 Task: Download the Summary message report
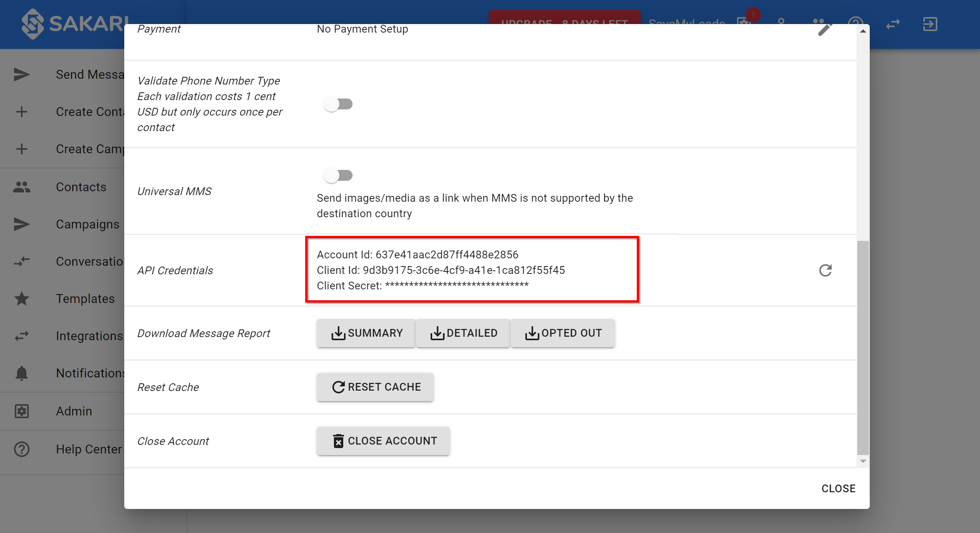pos(365,333)
